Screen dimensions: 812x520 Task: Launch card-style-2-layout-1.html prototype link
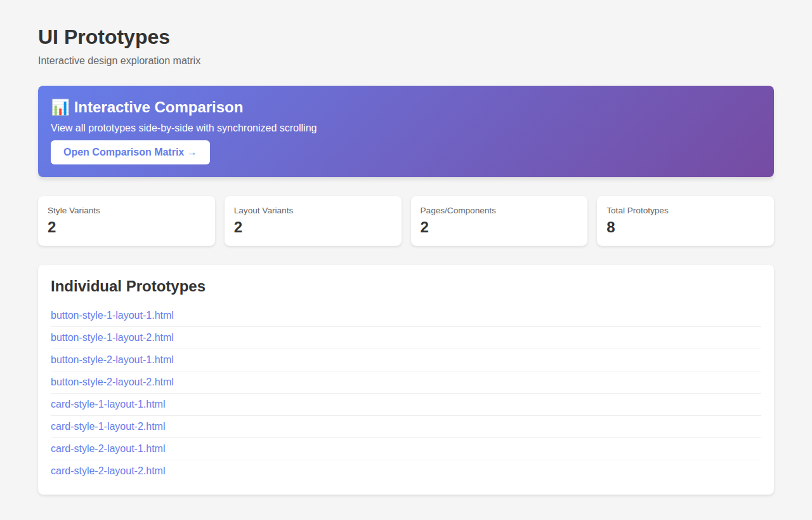click(x=108, y=449)
